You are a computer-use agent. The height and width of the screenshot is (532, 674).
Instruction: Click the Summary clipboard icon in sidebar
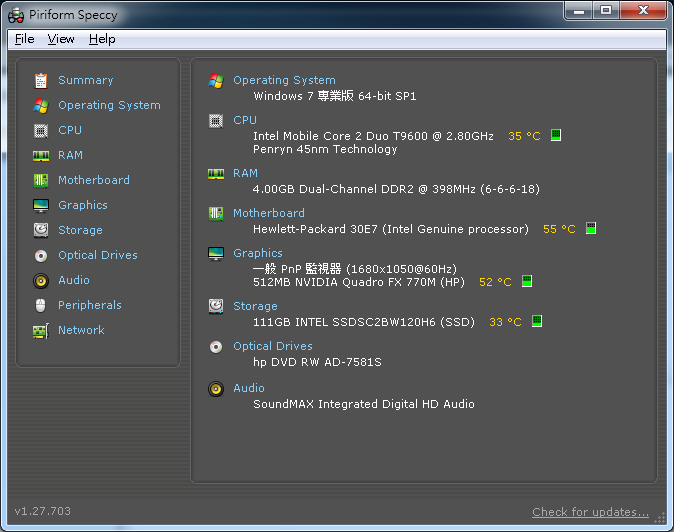[x=41, y=80]
